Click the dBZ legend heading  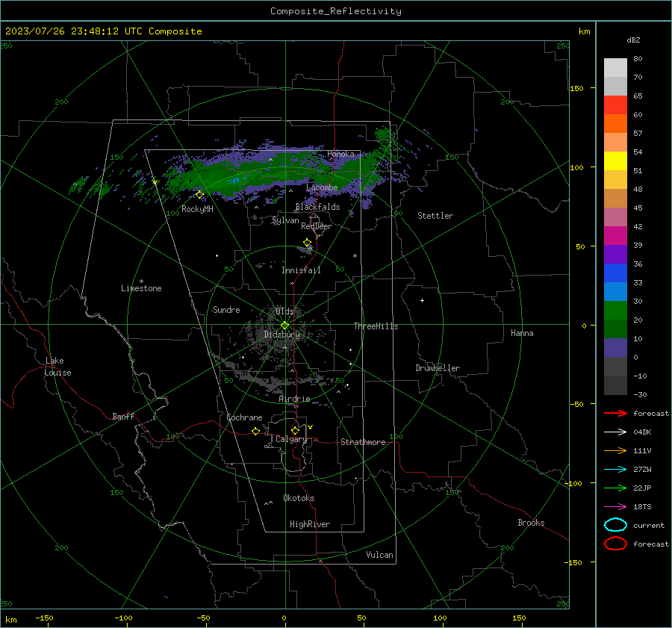coord(633,40)
